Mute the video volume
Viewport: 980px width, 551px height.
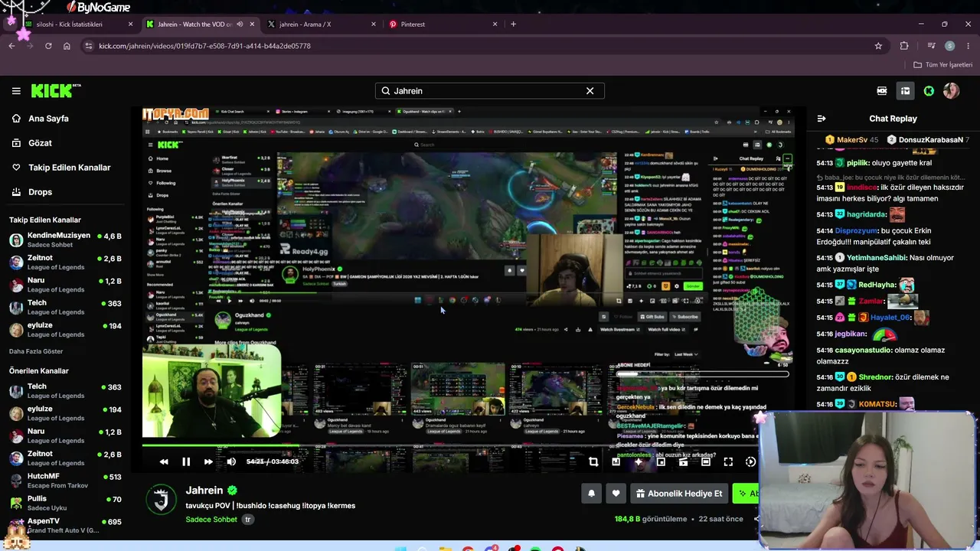[x=231, y=461]
